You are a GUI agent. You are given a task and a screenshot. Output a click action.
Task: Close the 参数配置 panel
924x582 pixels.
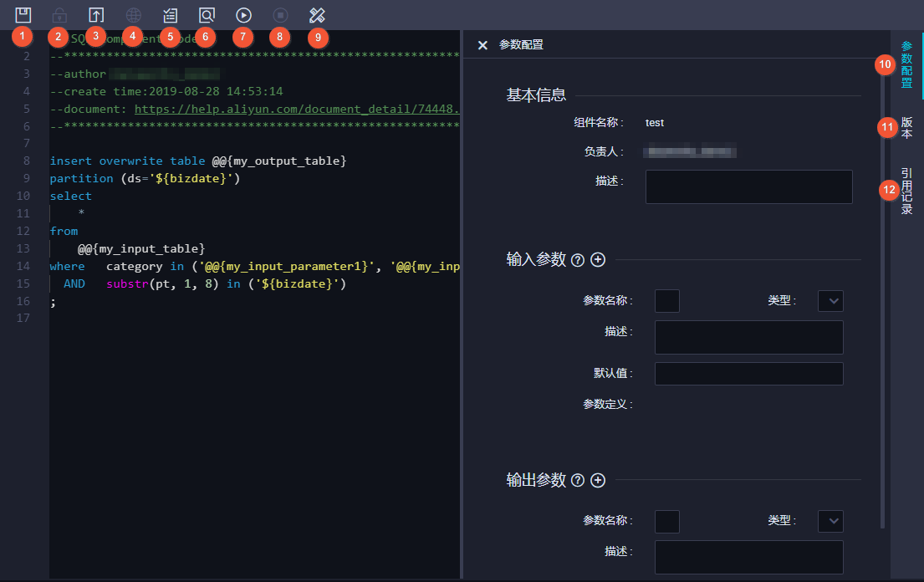(482, 45)
